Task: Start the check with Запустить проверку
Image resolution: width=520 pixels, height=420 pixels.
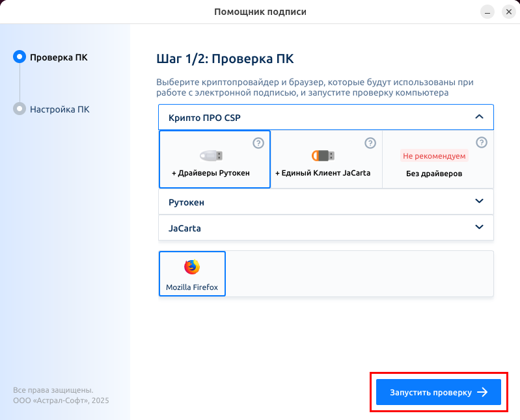Action: click(439, 392)
